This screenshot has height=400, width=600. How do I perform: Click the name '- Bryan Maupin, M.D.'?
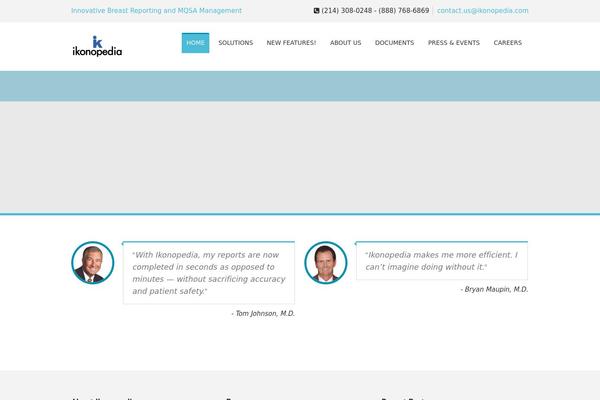(x=494, y=289)
